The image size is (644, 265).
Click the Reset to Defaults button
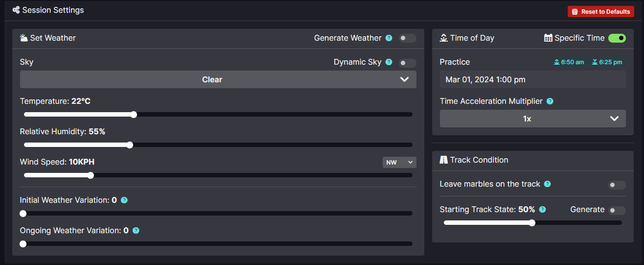coord(601,12)
